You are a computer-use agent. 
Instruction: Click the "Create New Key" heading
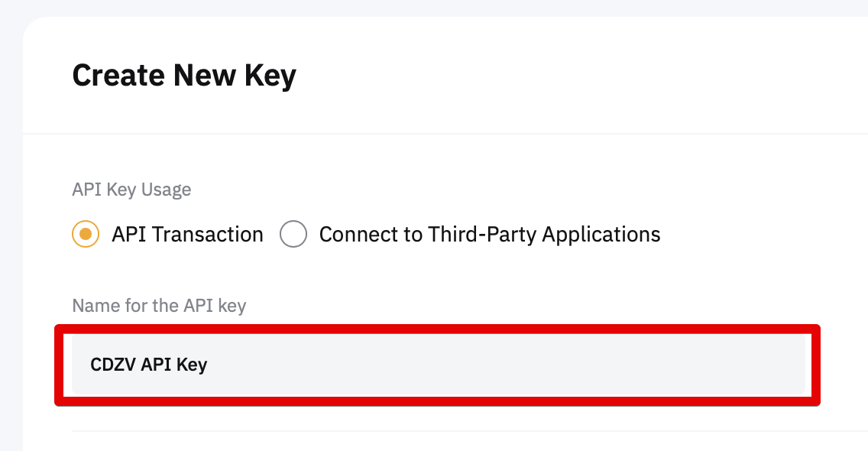click(184, 76)
